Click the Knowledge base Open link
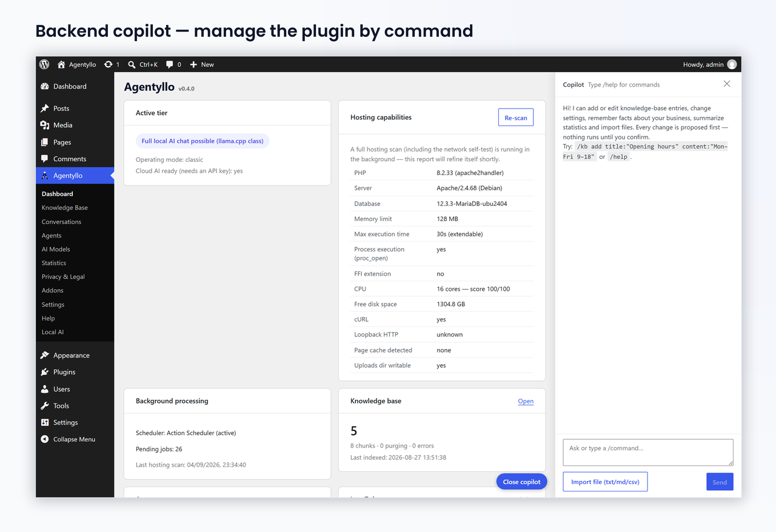Image resolution: width=776 pixels, height=532 pixels. [x=526, y=401]
